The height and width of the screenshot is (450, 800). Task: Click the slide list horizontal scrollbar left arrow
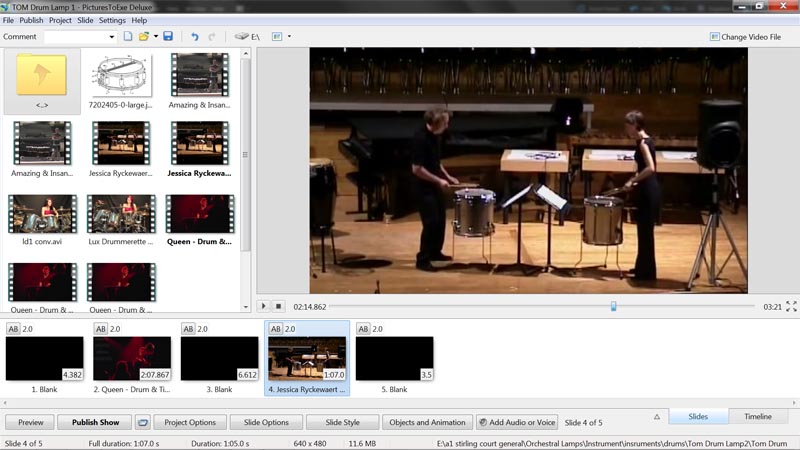(x=5, y=403)
